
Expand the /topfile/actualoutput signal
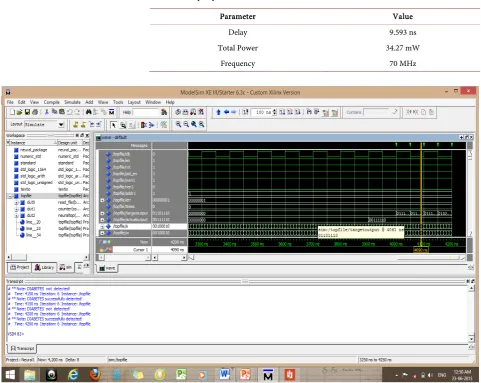pos(102,220)
